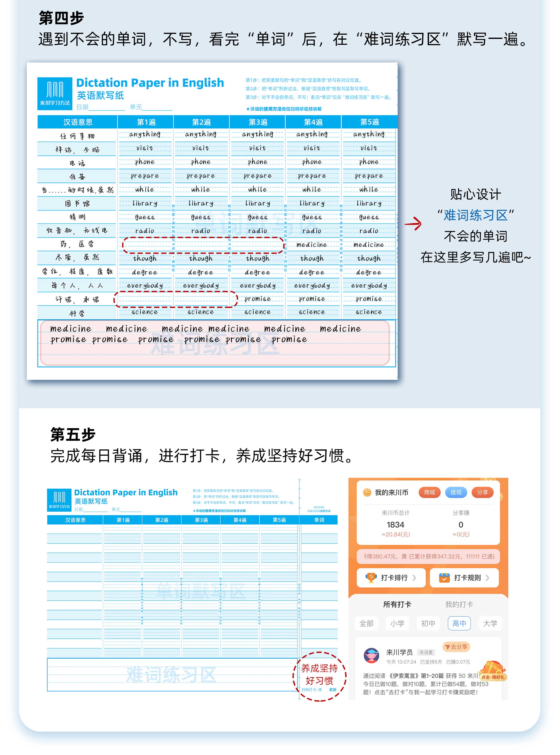Click the pink scrolling earnings banner
560x755 pixels.
click(x=428, y=556)
